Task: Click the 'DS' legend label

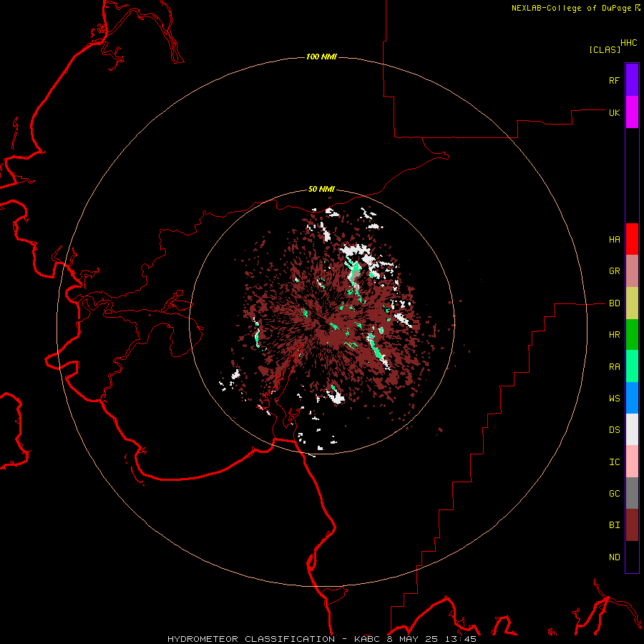Action: tap(614, 430)
